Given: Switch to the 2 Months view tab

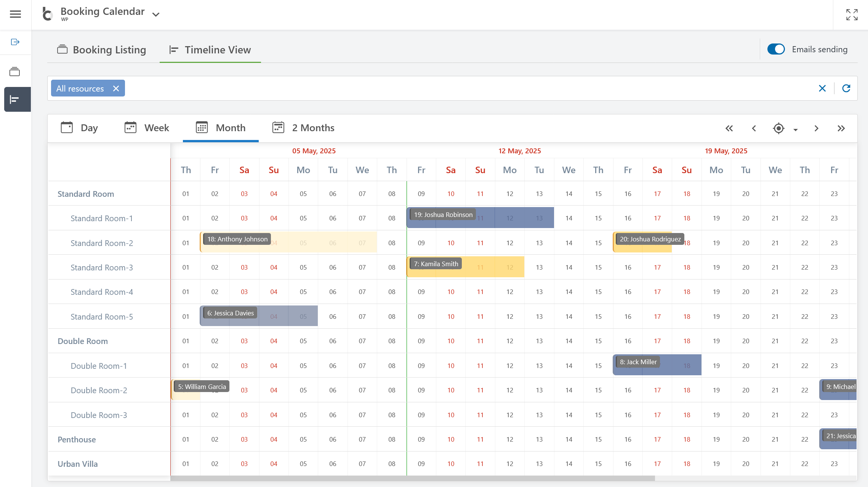Looking at the screenshot, I should [x=303, y=128].
